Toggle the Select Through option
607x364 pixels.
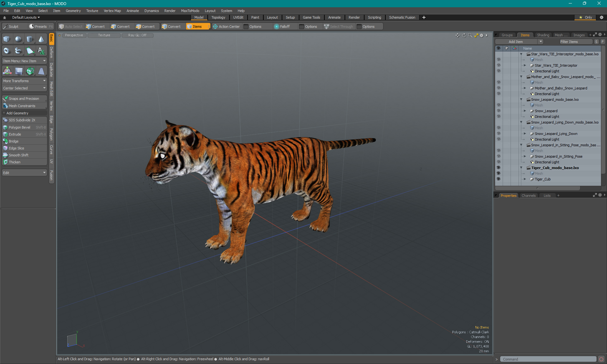click(339, 27)
